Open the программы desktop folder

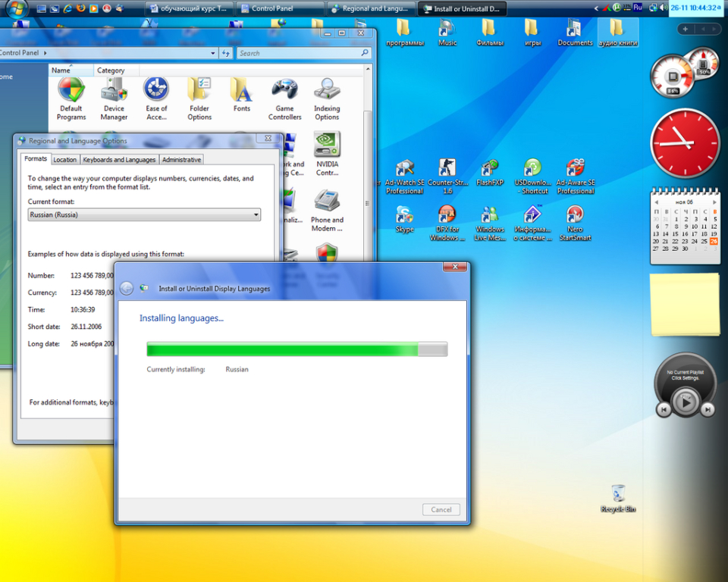(x=405, y=33)
